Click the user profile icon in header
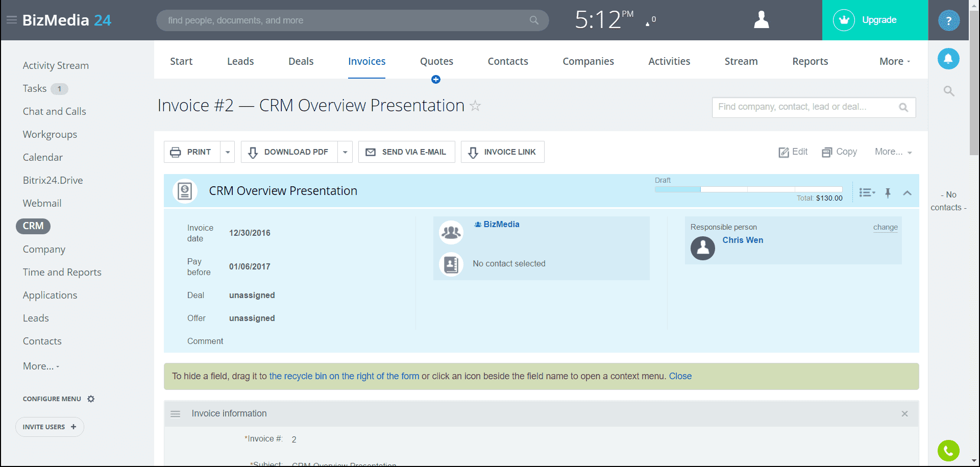The width and height of the screenshot is (980, 467). click(761, 20)
